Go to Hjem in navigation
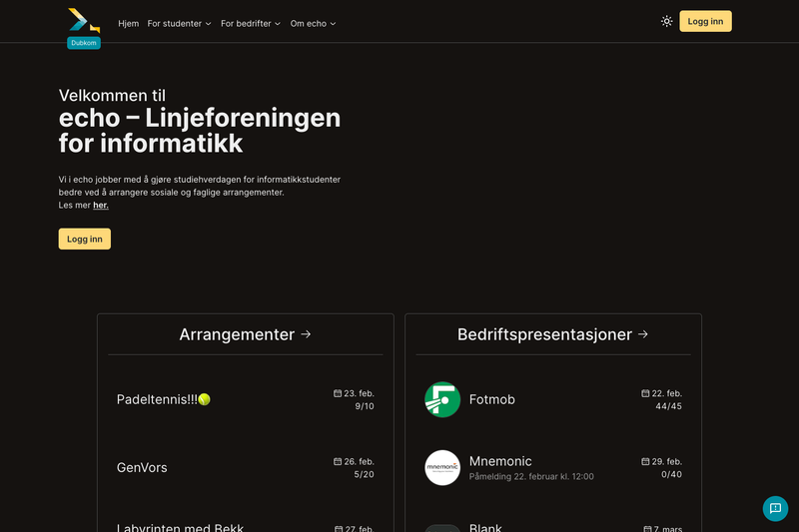This screenshot has width=799, height=532. pos(129,23)
